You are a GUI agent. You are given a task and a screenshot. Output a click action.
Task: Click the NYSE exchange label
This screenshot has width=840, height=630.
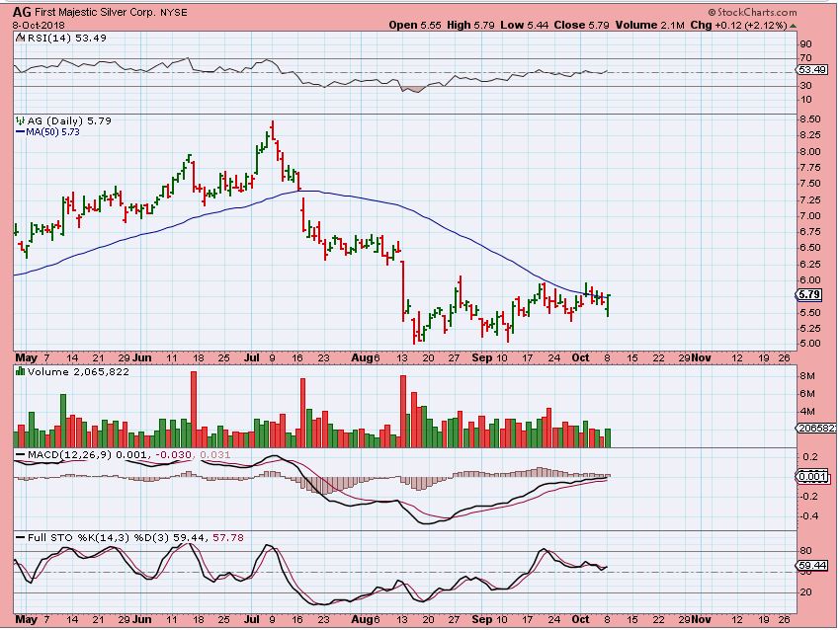pyautogui.click(x=174, y=12)
